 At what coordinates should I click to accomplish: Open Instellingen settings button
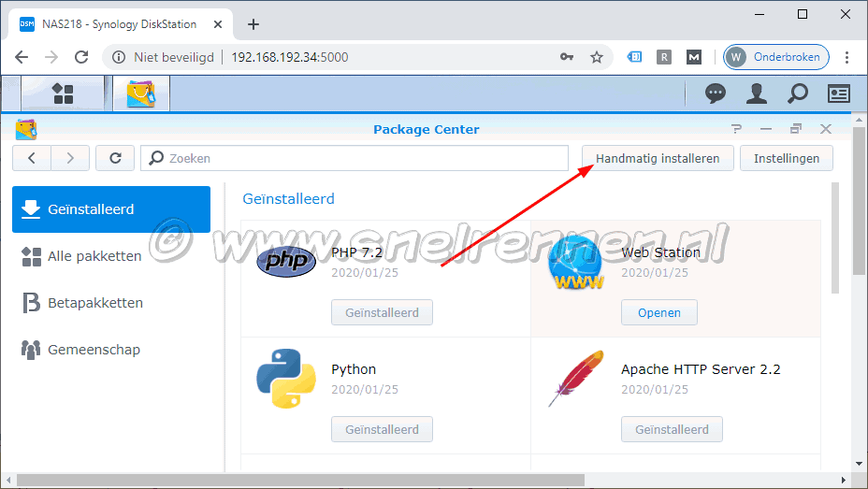coord(786,158)
